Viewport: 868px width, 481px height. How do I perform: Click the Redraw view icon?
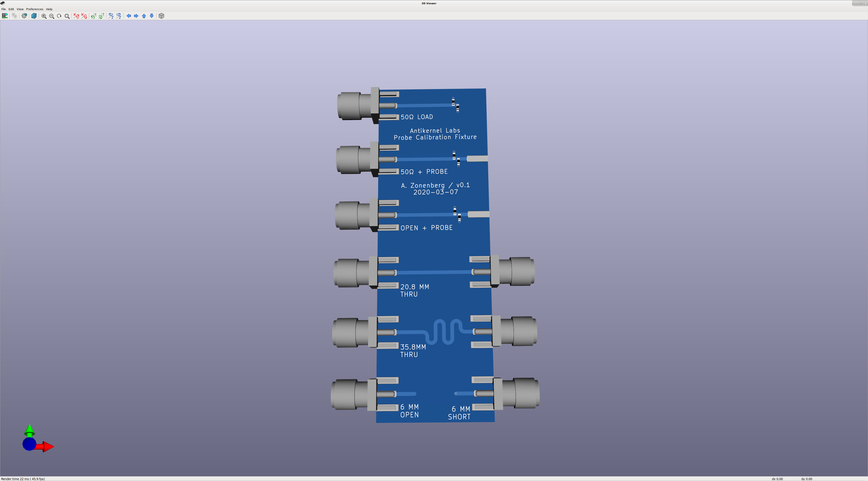(59, 16)
